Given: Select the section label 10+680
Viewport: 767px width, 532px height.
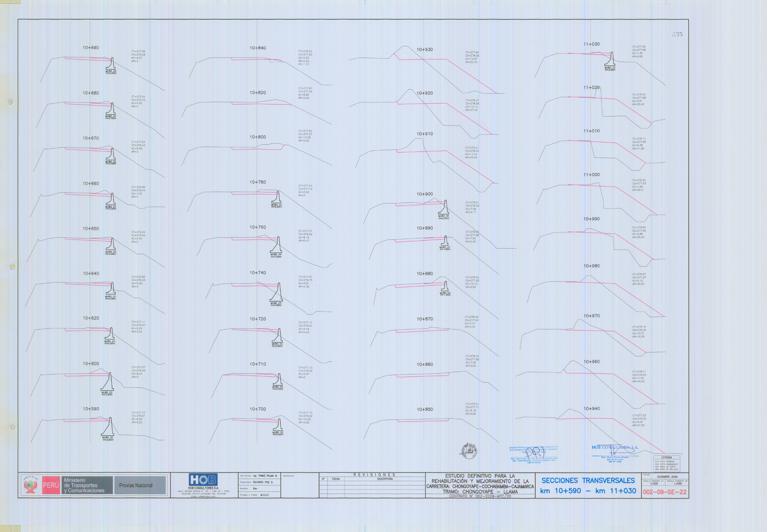Looking at the screenshot, I should coord(91,93).
